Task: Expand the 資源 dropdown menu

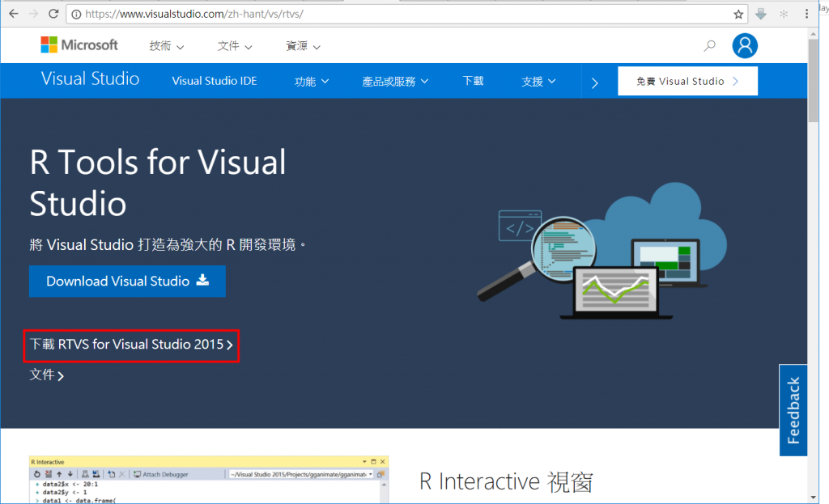Action: click(x=303, y=46)
